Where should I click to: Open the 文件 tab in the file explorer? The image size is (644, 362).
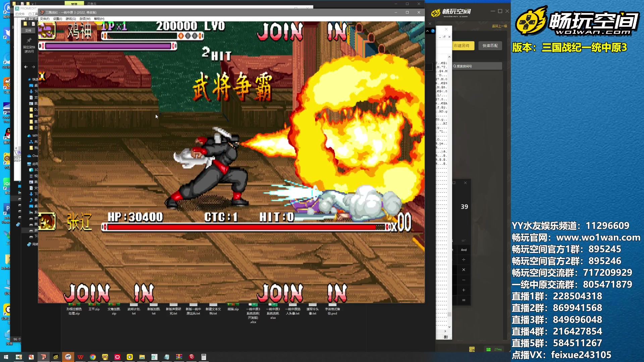pos(28,31)
